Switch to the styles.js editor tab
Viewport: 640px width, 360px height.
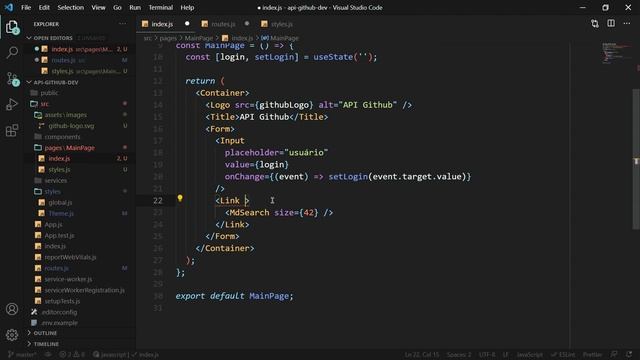[282, 24]
